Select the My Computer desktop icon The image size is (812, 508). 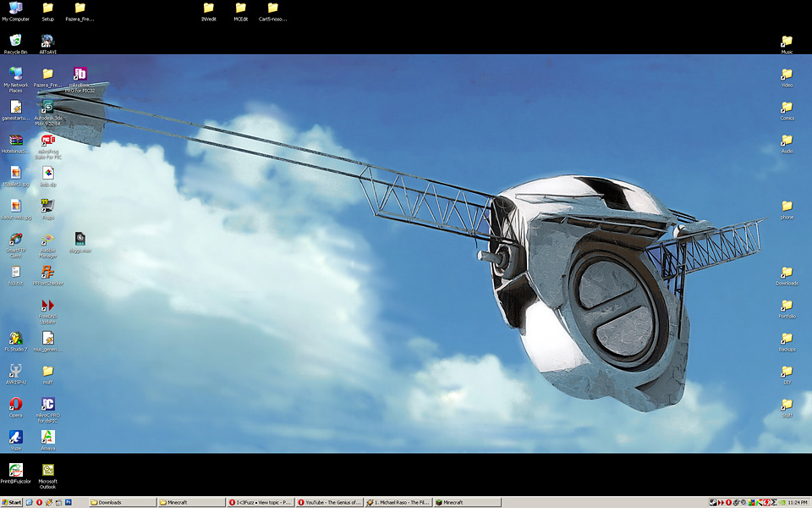tap(15, 8)
